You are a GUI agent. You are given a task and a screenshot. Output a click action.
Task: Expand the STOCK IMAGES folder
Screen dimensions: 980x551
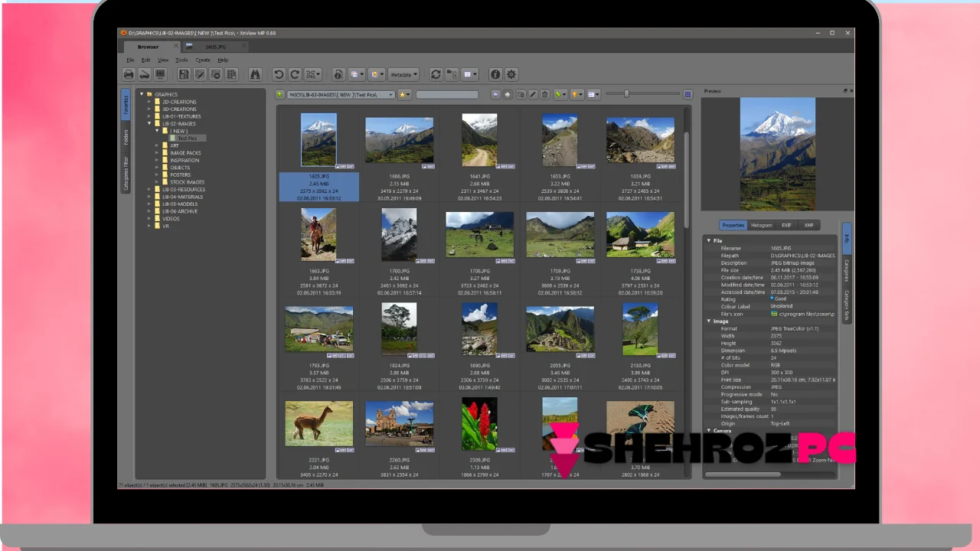point(157,182)
